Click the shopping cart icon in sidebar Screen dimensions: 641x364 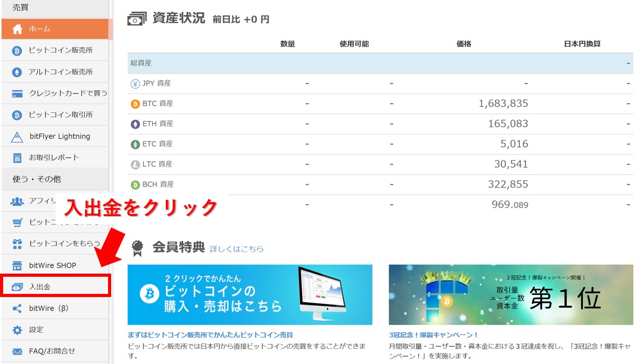point(17,222)
